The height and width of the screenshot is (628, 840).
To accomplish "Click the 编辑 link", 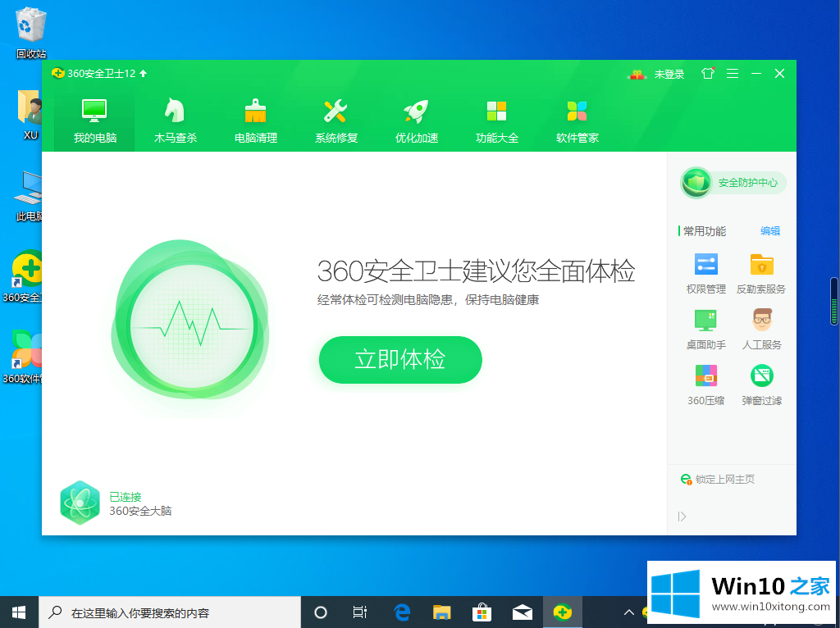I will (769, 230).
